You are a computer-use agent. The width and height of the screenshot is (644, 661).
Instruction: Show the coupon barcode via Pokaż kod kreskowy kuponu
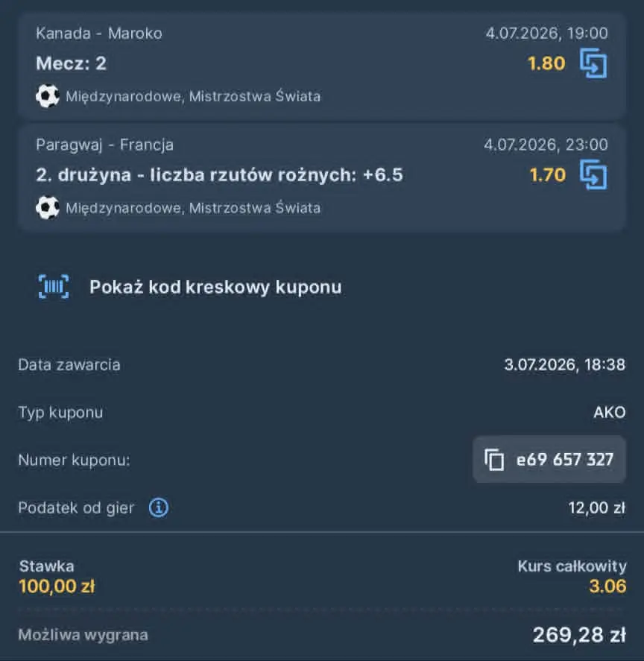tap(215, 287)
